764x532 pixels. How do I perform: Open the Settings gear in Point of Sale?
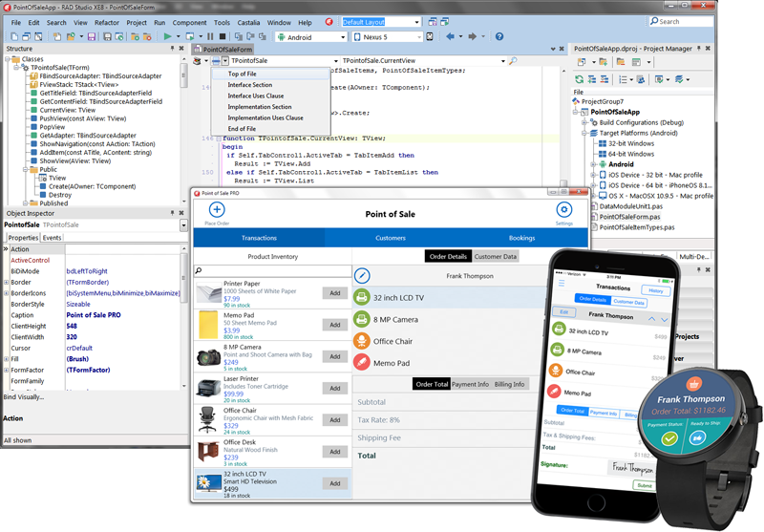click(x=563, y=209)
